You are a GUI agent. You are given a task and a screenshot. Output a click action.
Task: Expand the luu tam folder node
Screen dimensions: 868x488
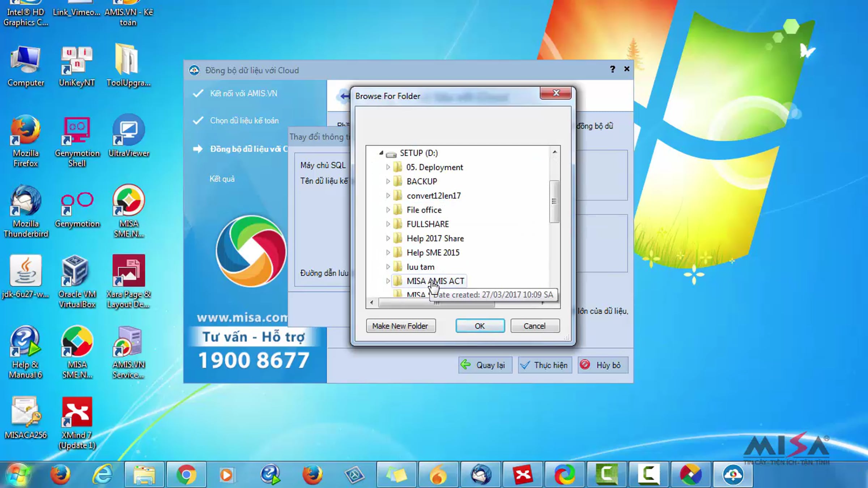(388, 267)
